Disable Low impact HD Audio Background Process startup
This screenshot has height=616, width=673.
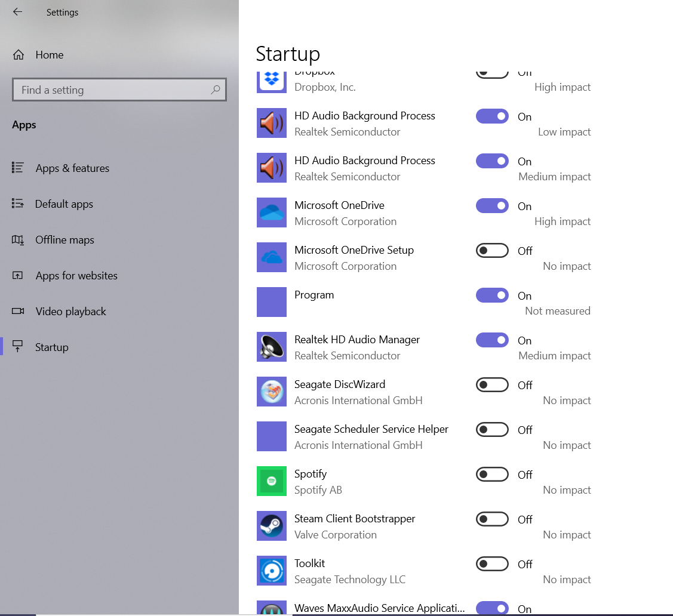tap(492, 116)
